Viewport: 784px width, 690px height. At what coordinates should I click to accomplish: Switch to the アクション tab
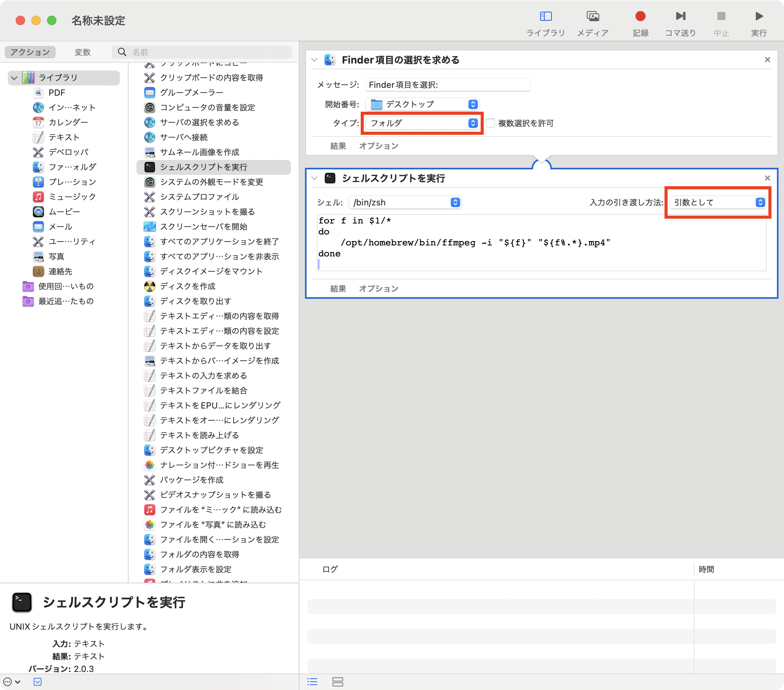[29, 52]
